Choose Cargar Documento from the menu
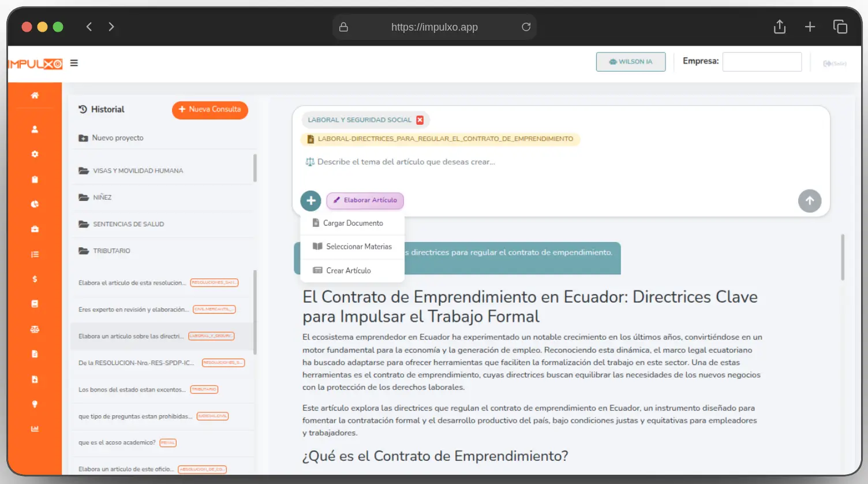The image size is (868, 484). 353,223
